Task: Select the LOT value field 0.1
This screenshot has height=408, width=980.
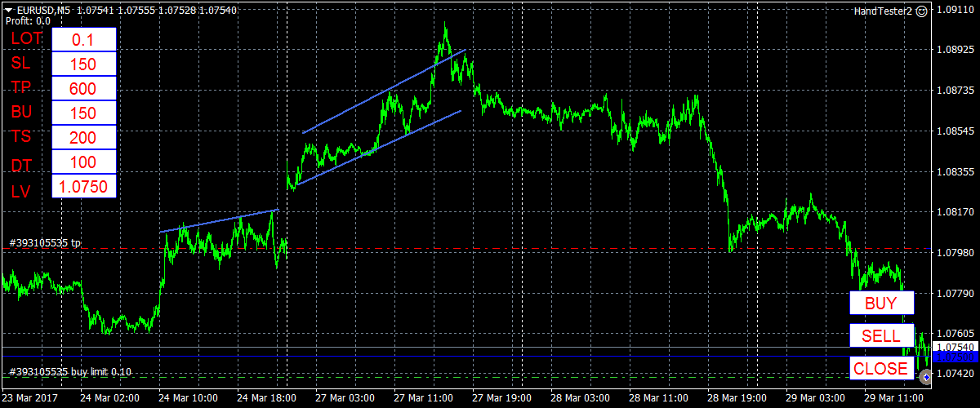Action: tap(84, 39)
